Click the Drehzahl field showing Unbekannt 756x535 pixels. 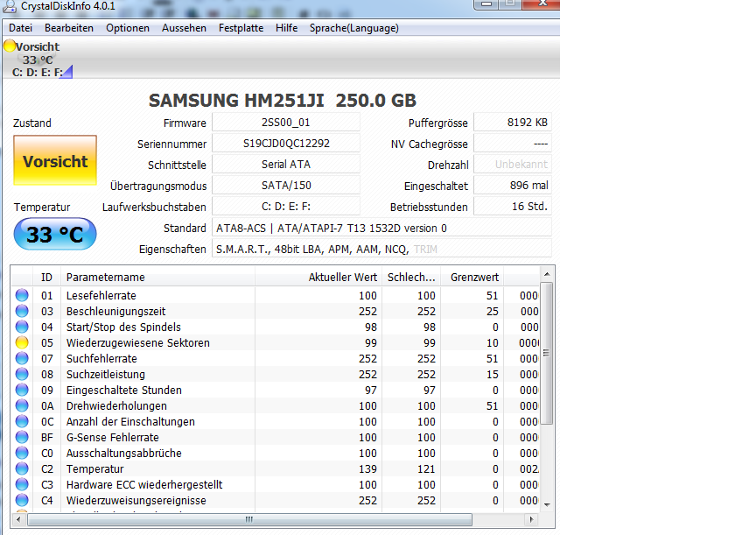513,165
